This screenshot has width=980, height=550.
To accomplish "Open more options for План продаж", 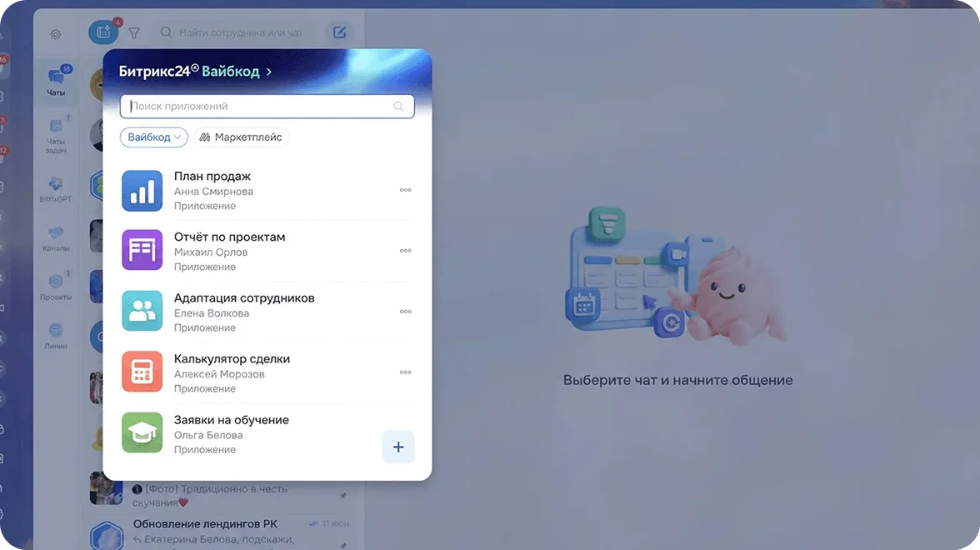I will 406,190.
